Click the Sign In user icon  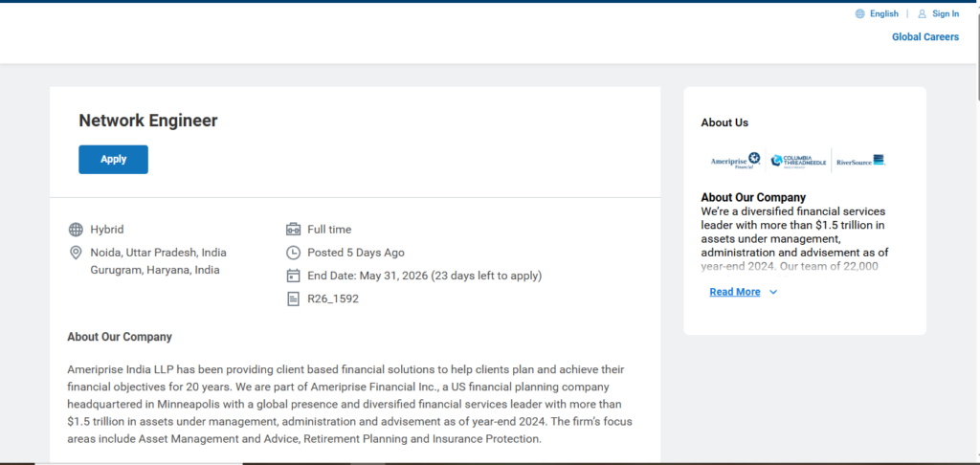(x=922, y=13)
